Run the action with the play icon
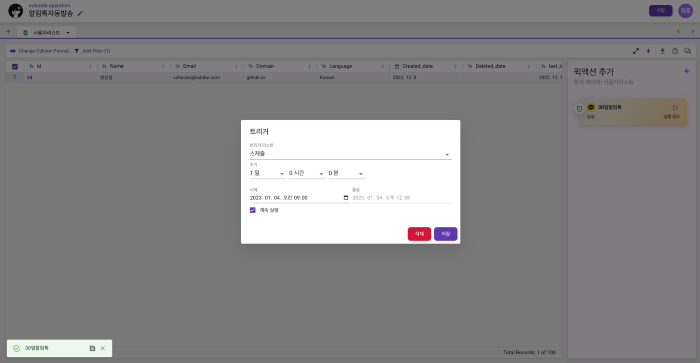 click(675, 108)
